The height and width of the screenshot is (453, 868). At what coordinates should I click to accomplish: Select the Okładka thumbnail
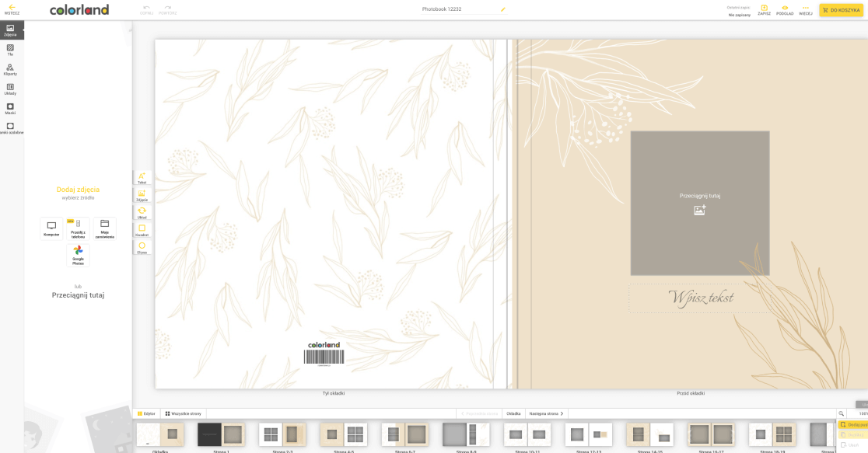(x=160, y=437)
